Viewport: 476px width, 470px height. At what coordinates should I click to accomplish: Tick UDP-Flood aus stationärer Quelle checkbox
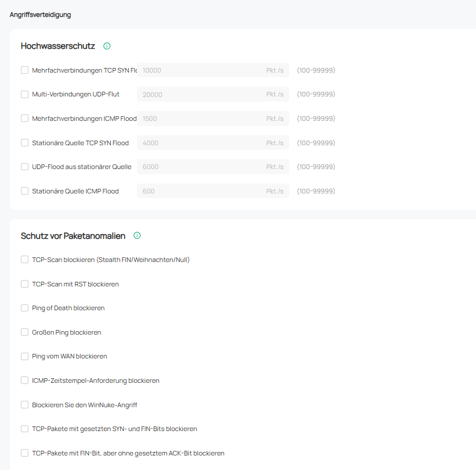click(25, 167)
